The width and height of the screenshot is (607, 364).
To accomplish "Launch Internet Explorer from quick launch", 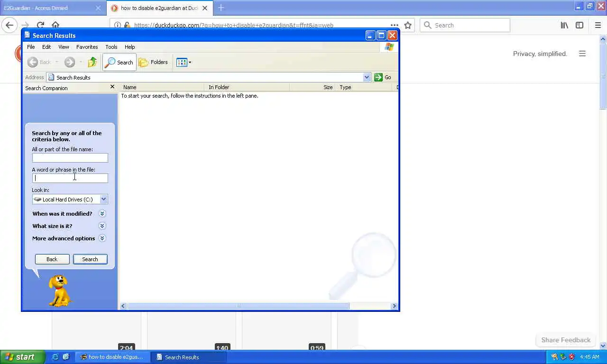I will [55, 357].
